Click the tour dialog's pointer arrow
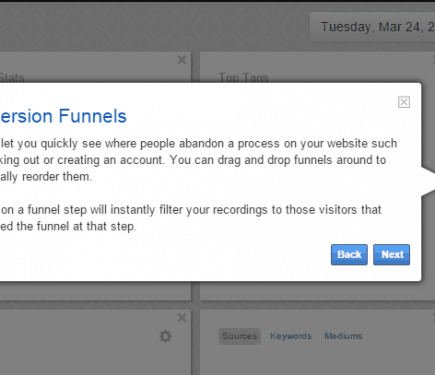 click(x=428, y=182)
